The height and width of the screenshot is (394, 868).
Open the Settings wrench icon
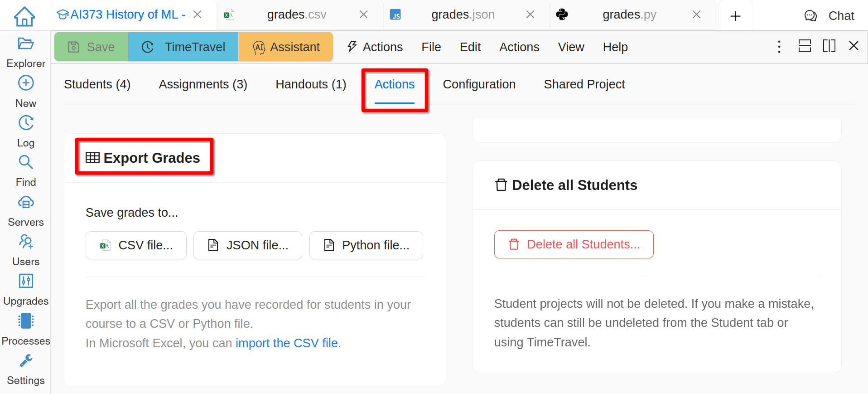click(x=25, y=361)
